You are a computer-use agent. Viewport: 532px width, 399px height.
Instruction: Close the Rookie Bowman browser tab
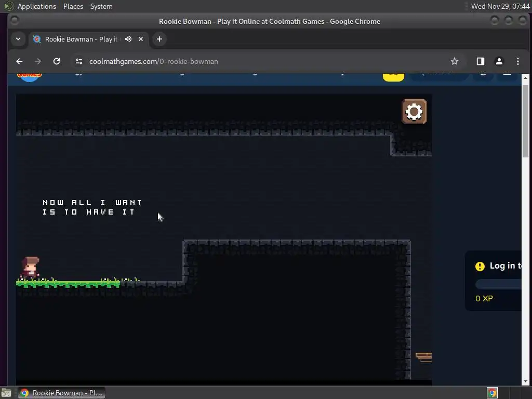(141, 39)
